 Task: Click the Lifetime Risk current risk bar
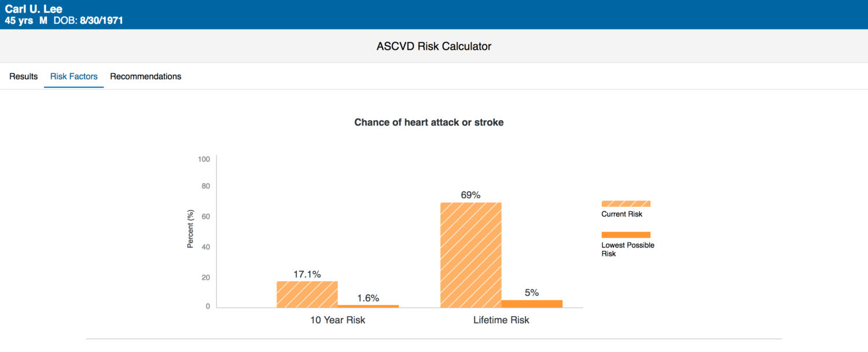coord(470,254)
